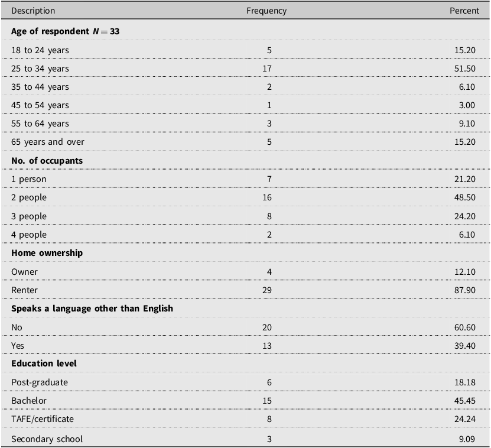
Task: Click the 51.50 percent cell
Action: click(465, 69)
